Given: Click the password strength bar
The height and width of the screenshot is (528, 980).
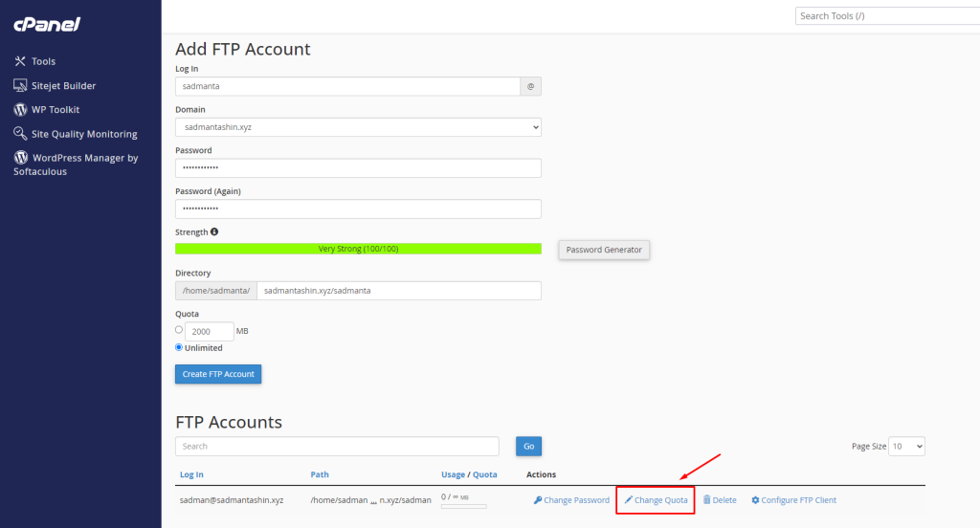Looking at the screenshot, I should (358, 249).
